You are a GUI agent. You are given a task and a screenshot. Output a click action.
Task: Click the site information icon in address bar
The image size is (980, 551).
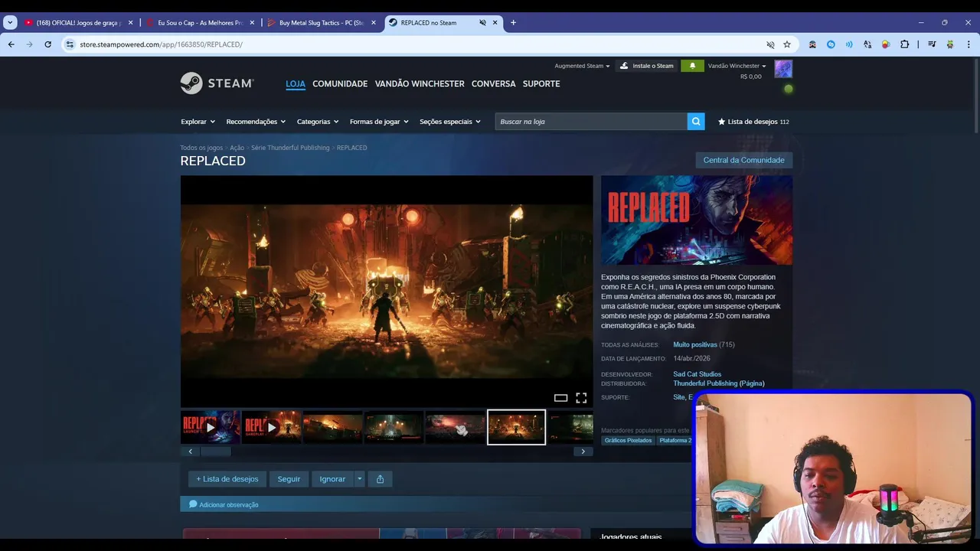coord(70,44)
